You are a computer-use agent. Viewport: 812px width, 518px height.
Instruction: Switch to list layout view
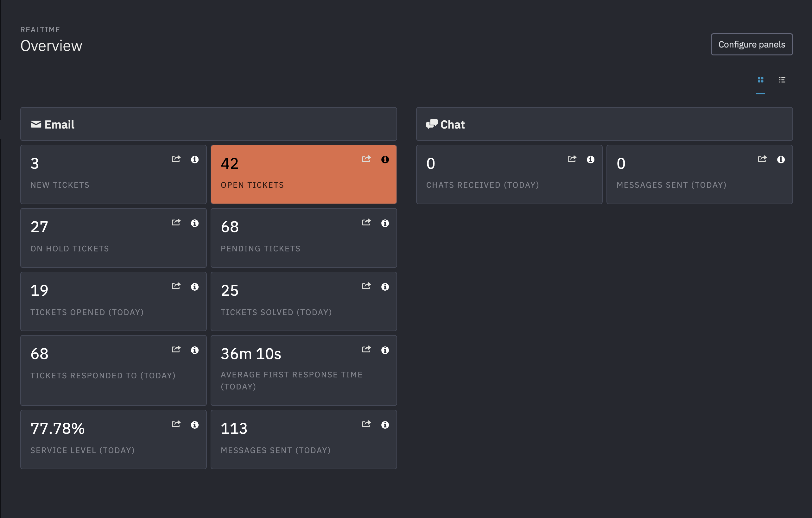tap(782, 80)
